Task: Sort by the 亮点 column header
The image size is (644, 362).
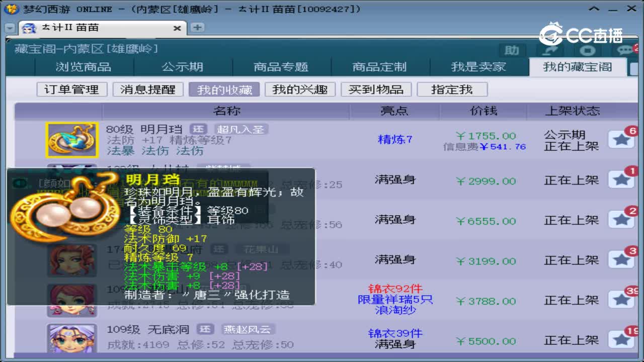Action: (394, 111)
